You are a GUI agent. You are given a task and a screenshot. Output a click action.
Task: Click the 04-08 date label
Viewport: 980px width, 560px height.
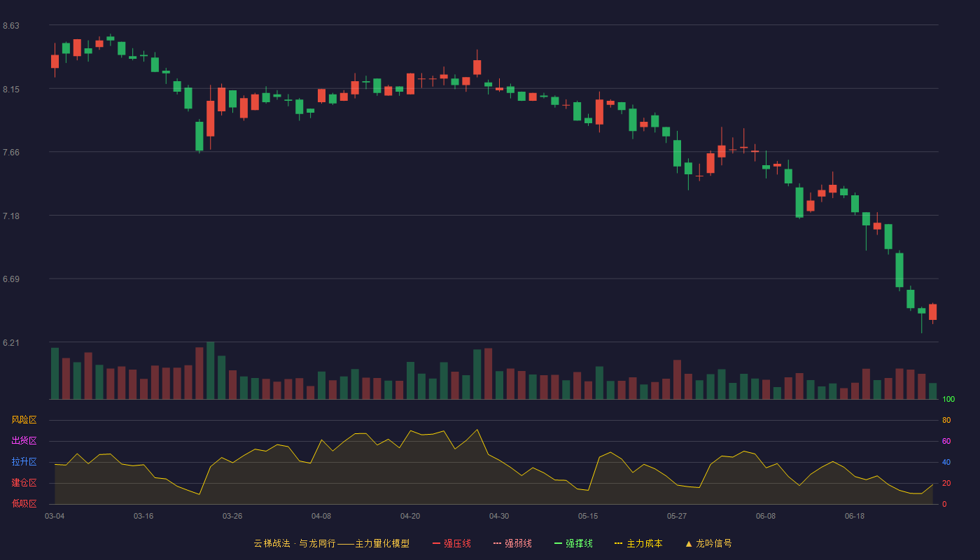click(x=321, y=516)
